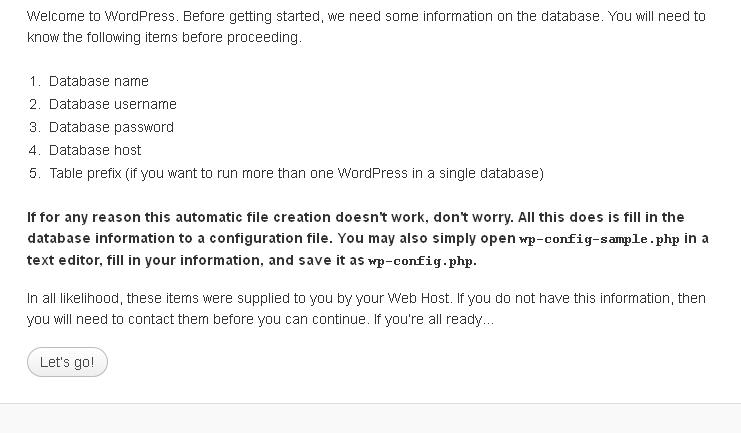This screenshot has width=741, height=433.
Task: Click the Let's go! button
Action: click(67, 362)
